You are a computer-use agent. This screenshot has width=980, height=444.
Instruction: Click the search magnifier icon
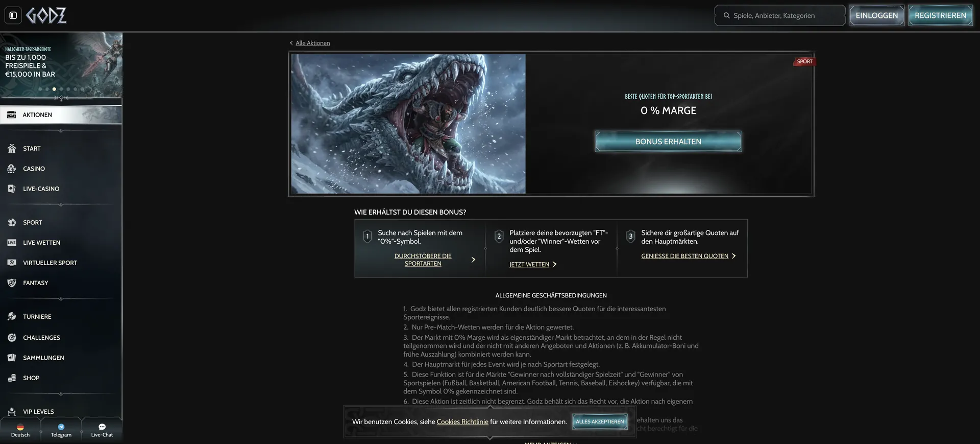[x=726, y=15]
